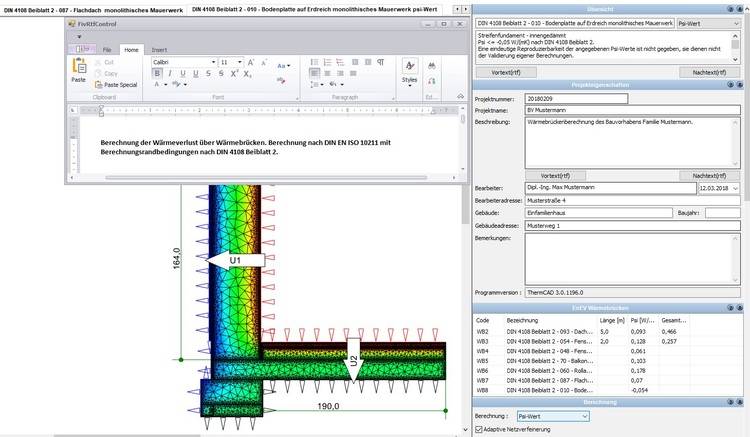Viewport: 750px width, 437px height.
Task: Switch to the Insert ribbon tab
Action: point(159,49)
